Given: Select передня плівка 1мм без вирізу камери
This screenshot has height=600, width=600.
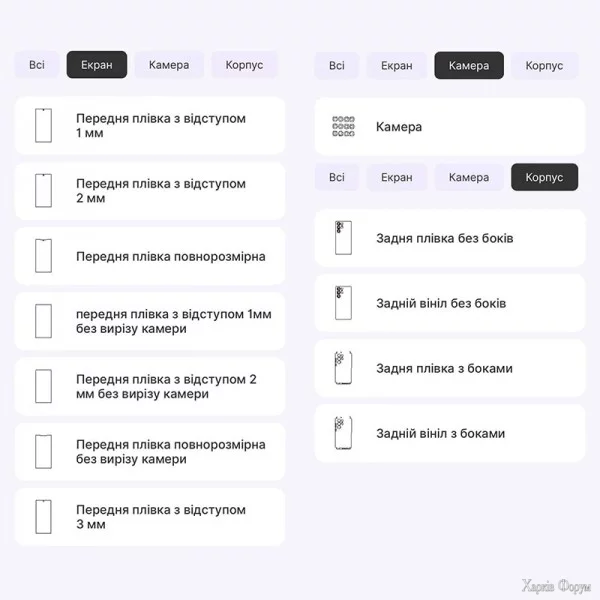Looking at the screenshot, I should click(172, 321).
